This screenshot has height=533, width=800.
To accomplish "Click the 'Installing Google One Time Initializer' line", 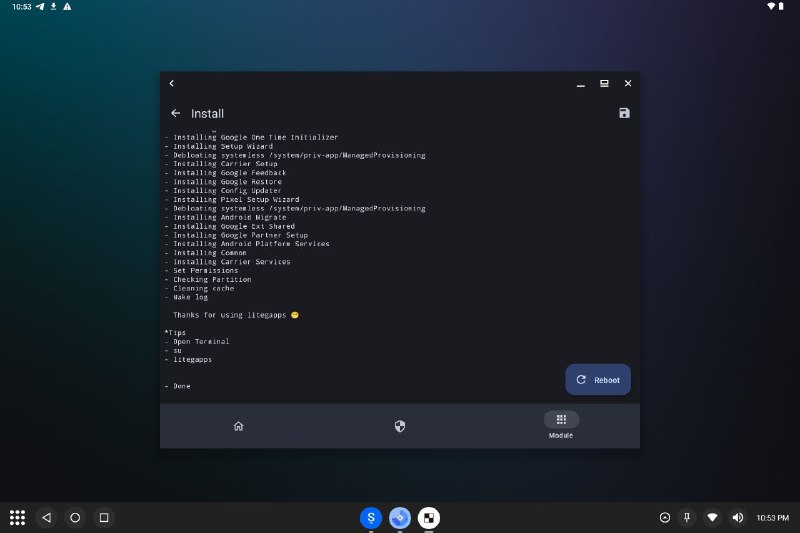I will tap(252, 137).
